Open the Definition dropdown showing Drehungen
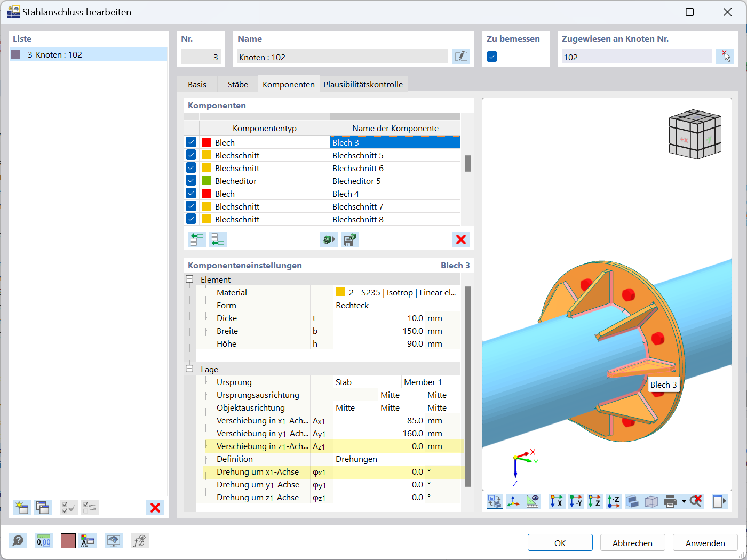 click(x=396, y=459)
